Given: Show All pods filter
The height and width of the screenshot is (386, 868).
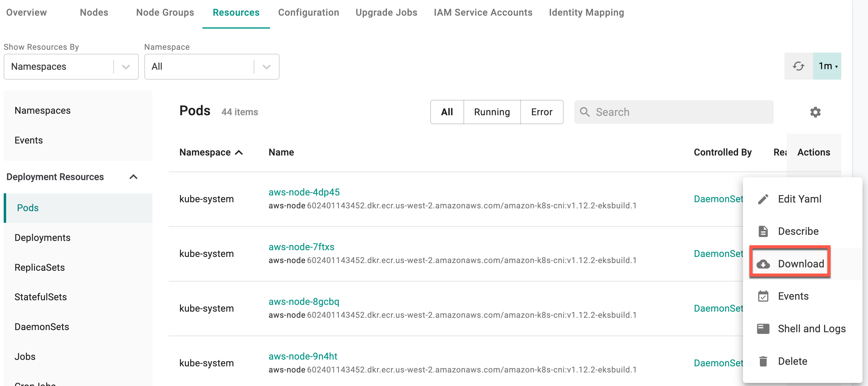Looking at the screenshot, I should click(x=447, y=112).
